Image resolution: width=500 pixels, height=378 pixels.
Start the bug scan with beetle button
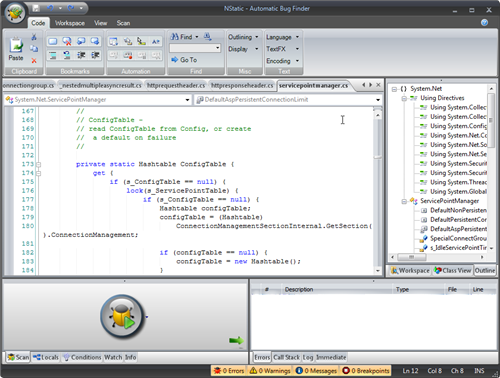coord(122,316)
